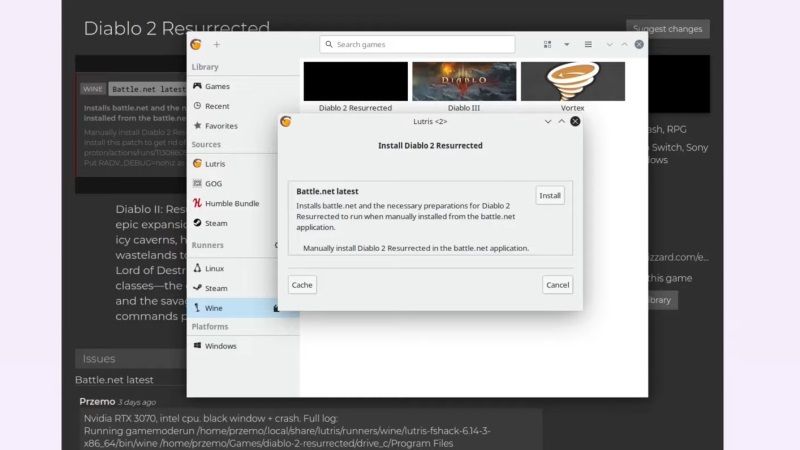This screenshot has width=800, height=450.
Task: Maximize the main Lutris window chevron
Action: click(624, 44)
